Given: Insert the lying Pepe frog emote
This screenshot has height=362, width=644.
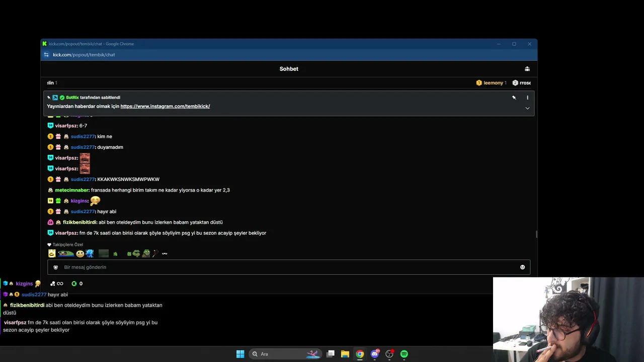Looking at the screenshot, I should coord(66,253).
